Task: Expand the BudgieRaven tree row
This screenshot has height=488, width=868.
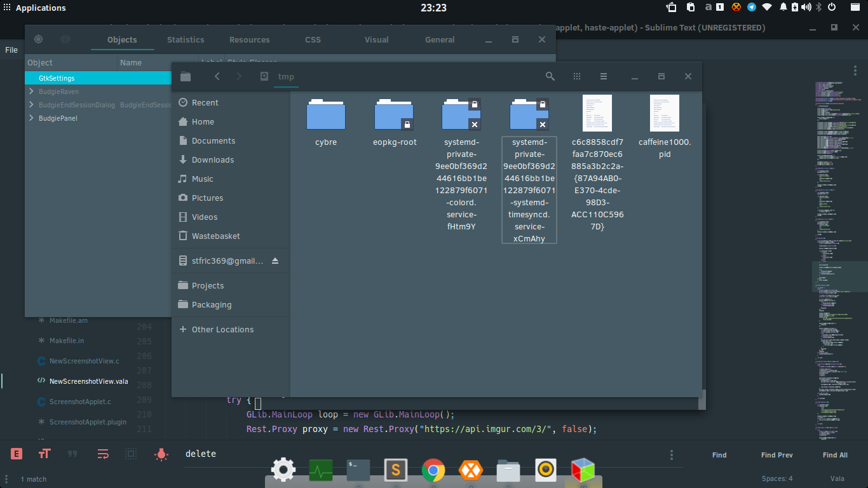Action: [31, 91]
